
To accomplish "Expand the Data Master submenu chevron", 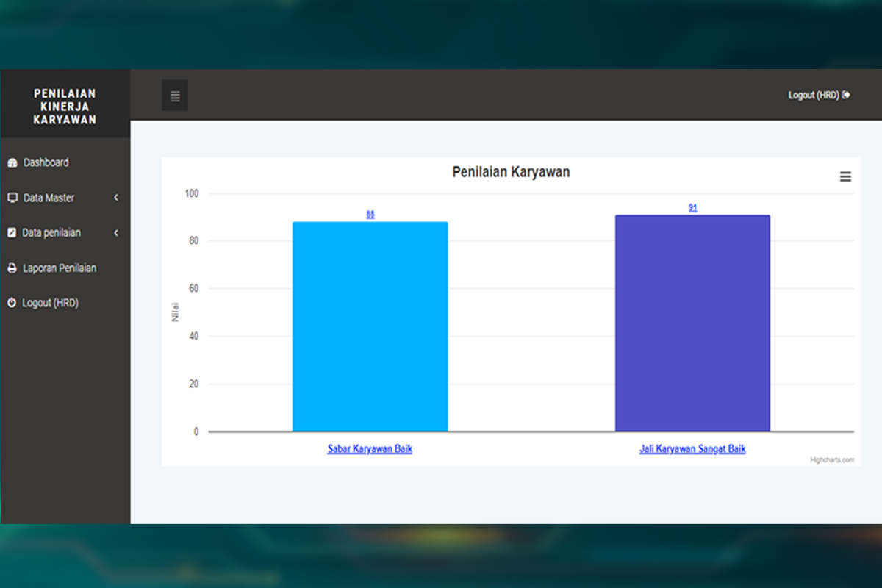I will [x=116, y=198].
